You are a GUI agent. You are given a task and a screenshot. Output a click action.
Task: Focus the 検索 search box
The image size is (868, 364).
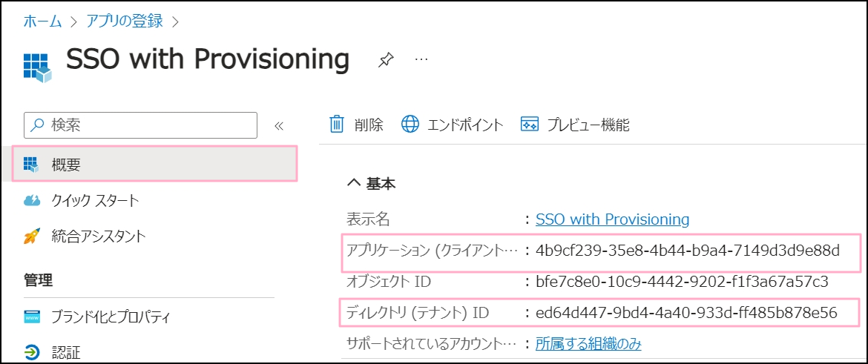pyautogui.click(x=148, y=125)
